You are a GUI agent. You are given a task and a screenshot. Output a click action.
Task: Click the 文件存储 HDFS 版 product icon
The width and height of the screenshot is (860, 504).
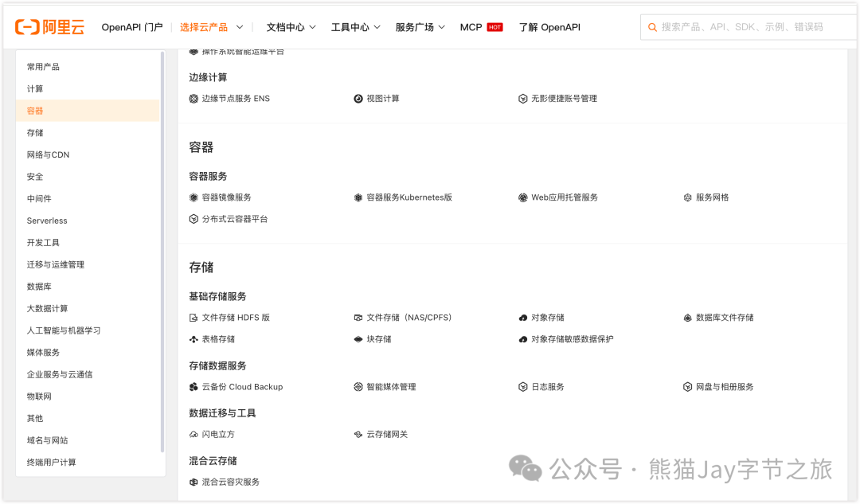[x=193, y=318]
